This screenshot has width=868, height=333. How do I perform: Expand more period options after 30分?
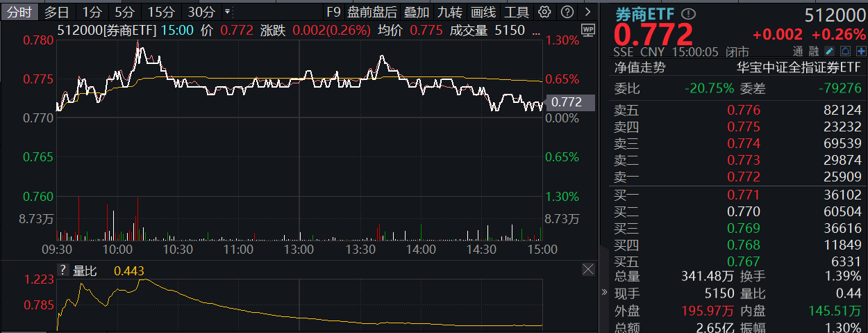228,13
